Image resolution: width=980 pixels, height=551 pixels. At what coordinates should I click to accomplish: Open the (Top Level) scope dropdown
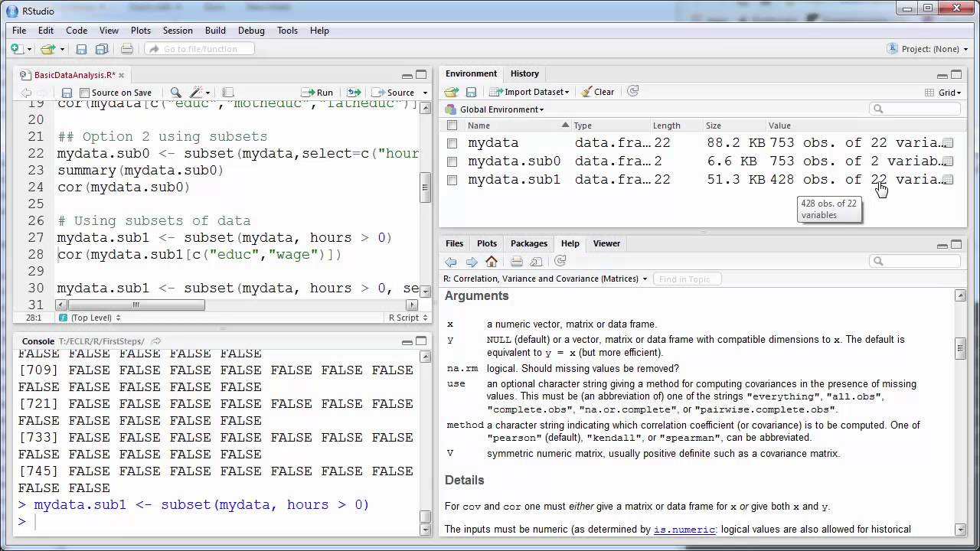click(x=90, y=318)
